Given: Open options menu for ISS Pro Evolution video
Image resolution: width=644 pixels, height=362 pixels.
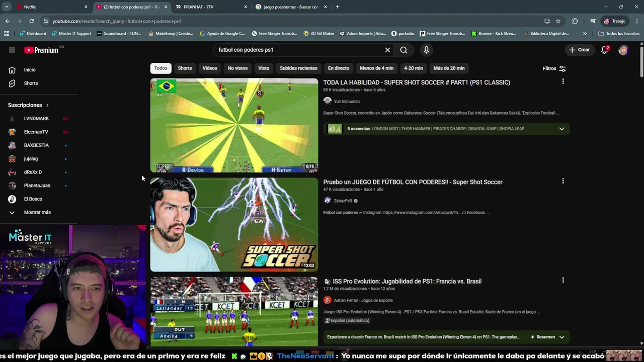Looking at the screenshot, I should (563, 280).
